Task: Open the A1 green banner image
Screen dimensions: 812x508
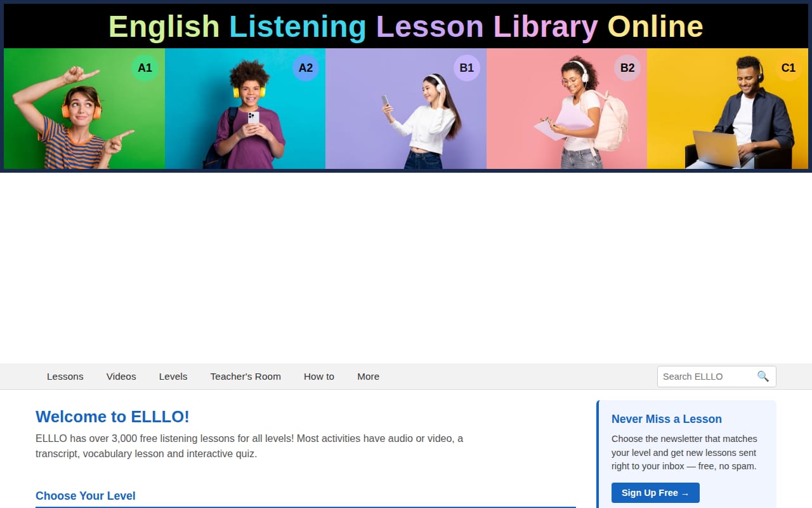Action: 84,109
